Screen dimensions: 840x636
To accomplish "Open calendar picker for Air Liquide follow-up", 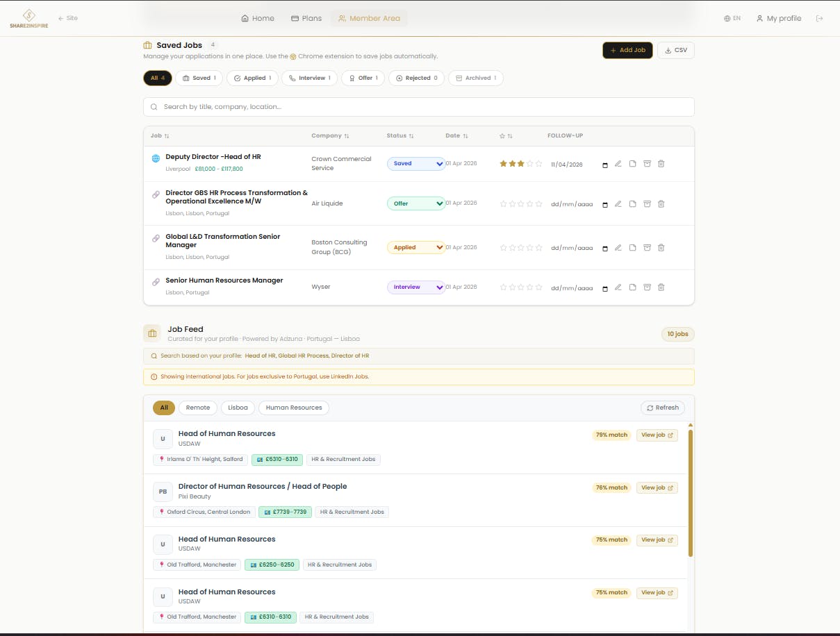I will point(604,205).
